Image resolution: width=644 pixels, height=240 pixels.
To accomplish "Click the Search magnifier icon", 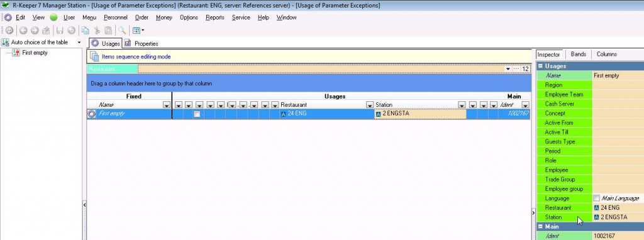I will [122, 30].
